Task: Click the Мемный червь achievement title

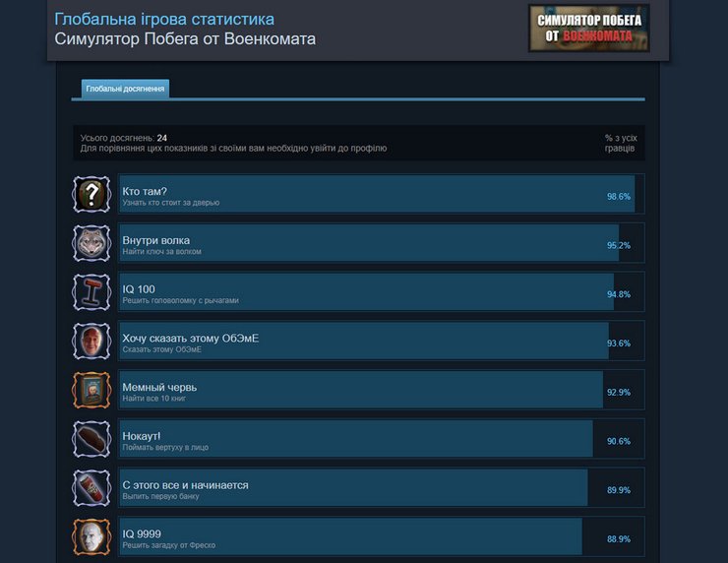Action: tap(159, 388)
